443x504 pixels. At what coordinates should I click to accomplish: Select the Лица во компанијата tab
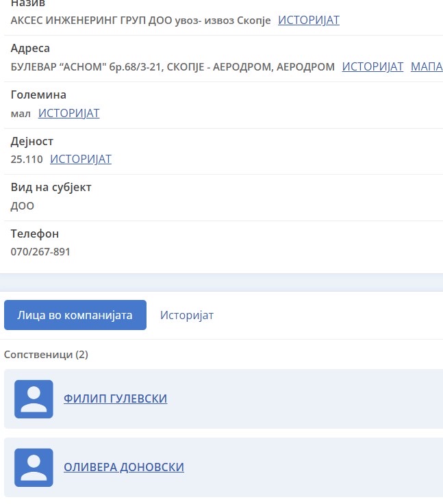coord(75,315)
